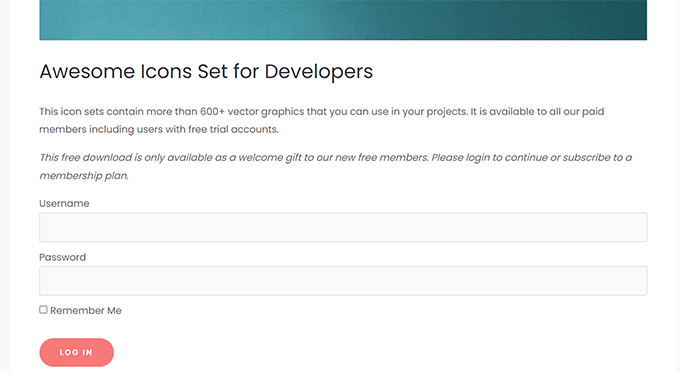Click the teal banner image
Image resolution: width=680 pixels, height=372 pixels.
tap(343, 20)
